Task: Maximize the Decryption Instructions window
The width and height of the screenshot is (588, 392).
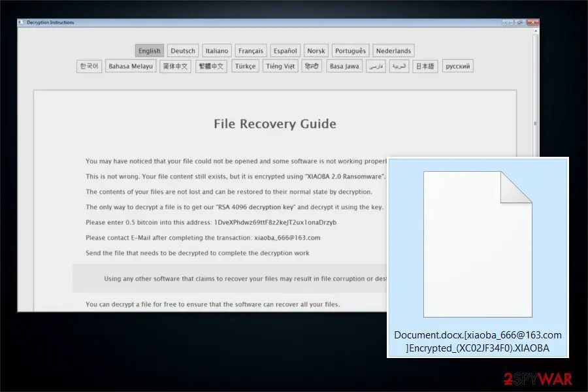Action: 520,22
